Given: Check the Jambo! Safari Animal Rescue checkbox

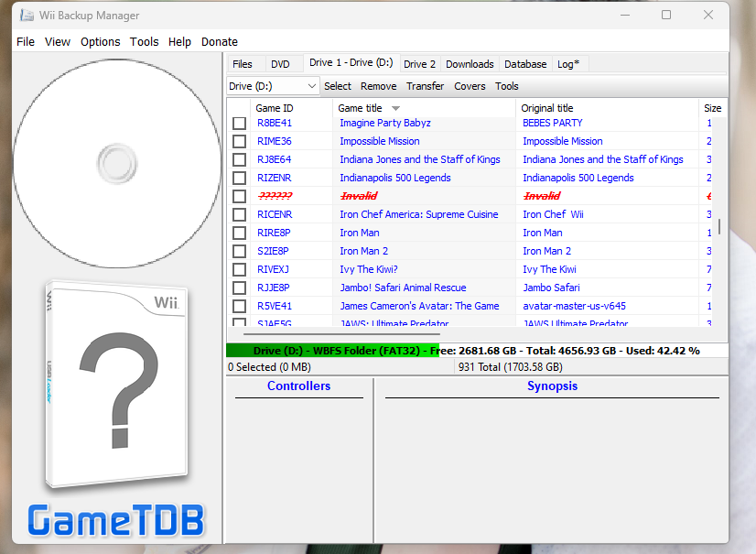Looking at the screenshot, I should 239,288.
